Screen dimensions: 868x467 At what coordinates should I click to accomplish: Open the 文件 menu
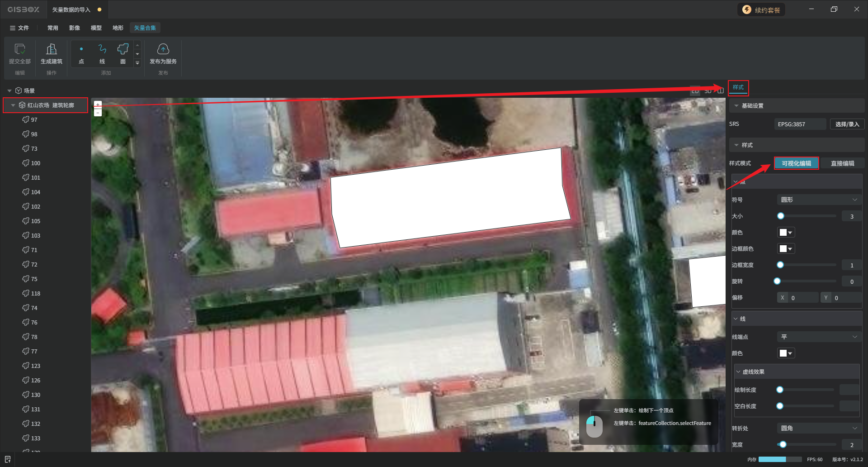19,28
